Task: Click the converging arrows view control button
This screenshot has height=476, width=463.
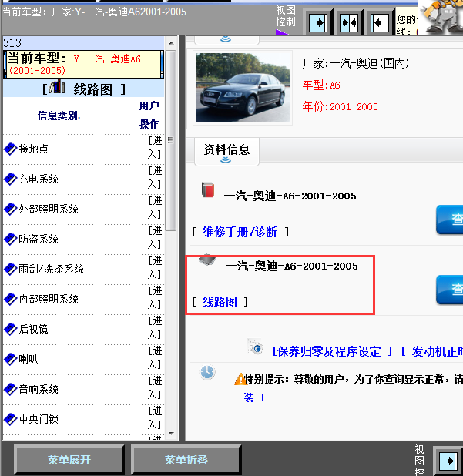Action: coord(349,22)
